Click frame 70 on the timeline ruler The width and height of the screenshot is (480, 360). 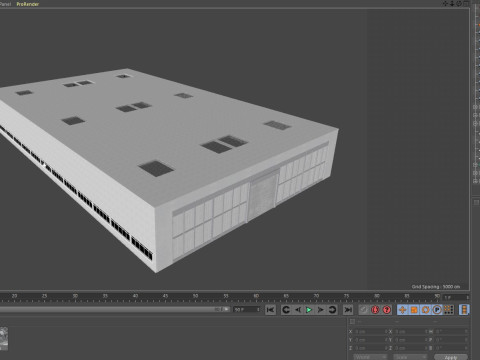coord(316,296)
